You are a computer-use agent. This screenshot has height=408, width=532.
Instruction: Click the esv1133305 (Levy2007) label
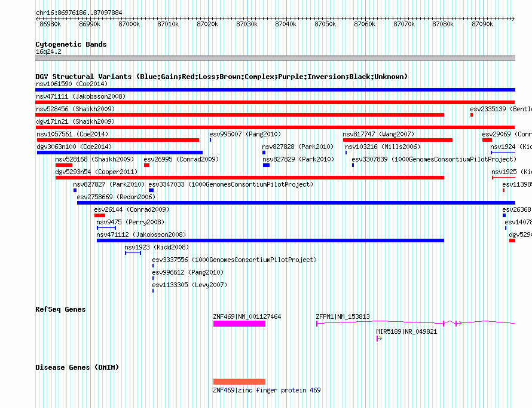click(x=189, y=285)
